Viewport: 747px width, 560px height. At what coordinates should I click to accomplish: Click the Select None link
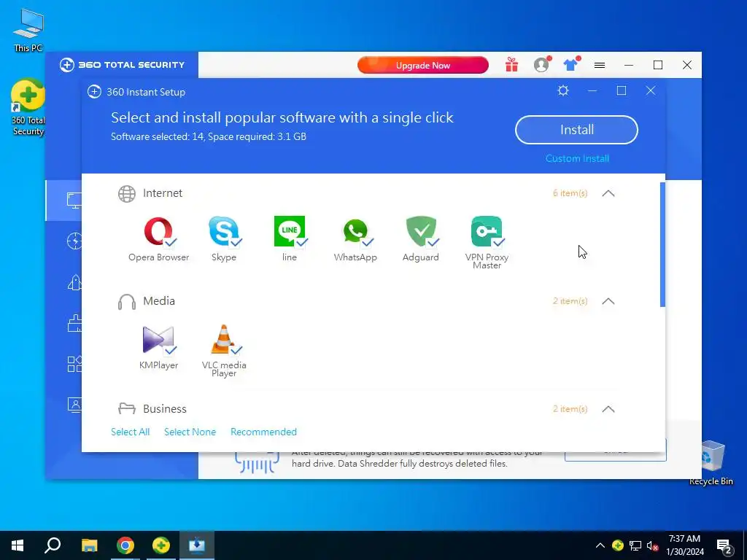point(190,432)
